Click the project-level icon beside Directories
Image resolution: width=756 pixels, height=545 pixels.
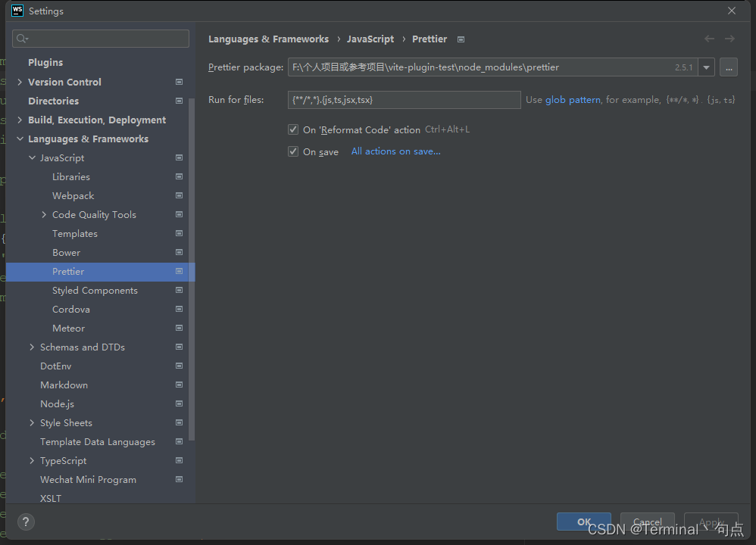coord(179,101)
